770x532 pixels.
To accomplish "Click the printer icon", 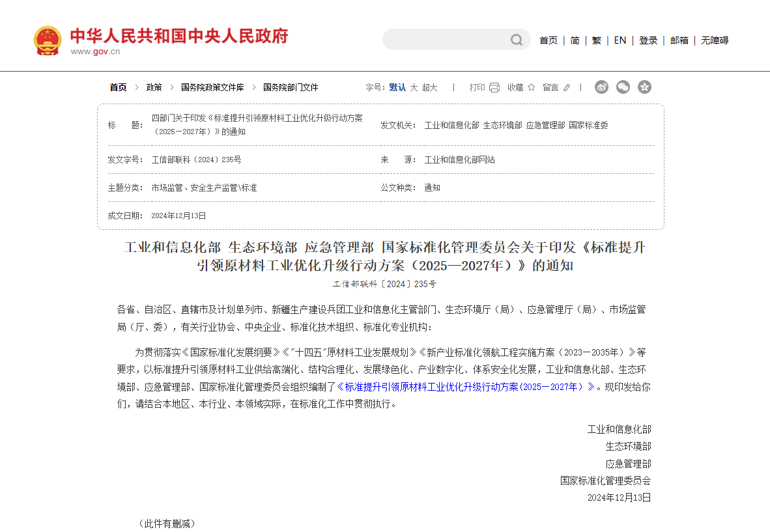I will click(494, 87).
